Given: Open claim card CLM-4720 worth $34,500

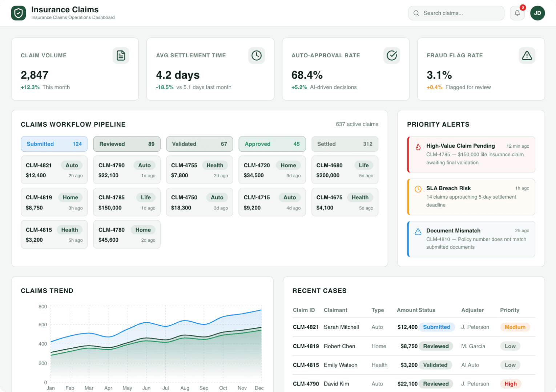Looking at the screenshot, I should 272,170.
